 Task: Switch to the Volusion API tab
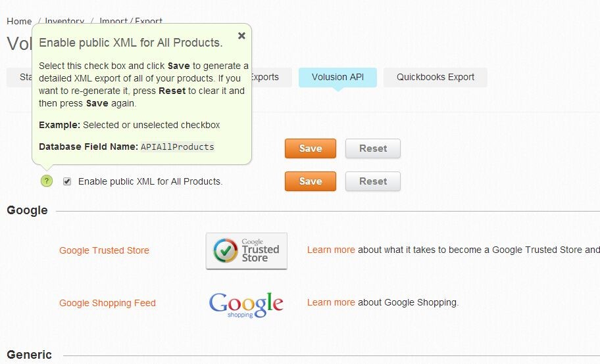tap(337, 77)
